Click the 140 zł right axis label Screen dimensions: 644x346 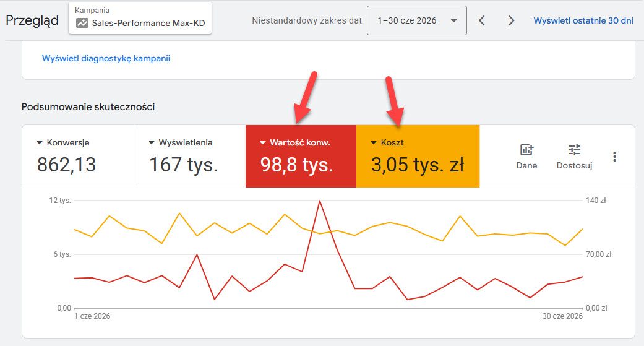(596, 201)
